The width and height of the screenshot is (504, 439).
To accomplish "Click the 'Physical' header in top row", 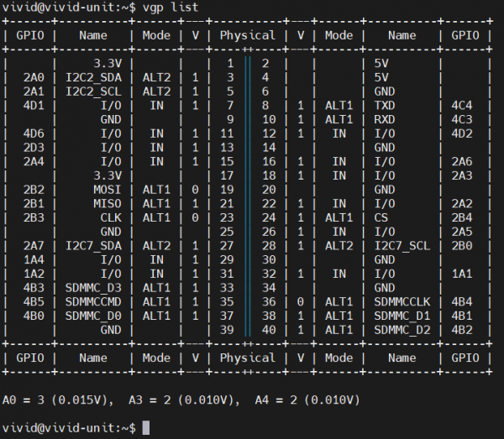I will (x=247, y=35).
